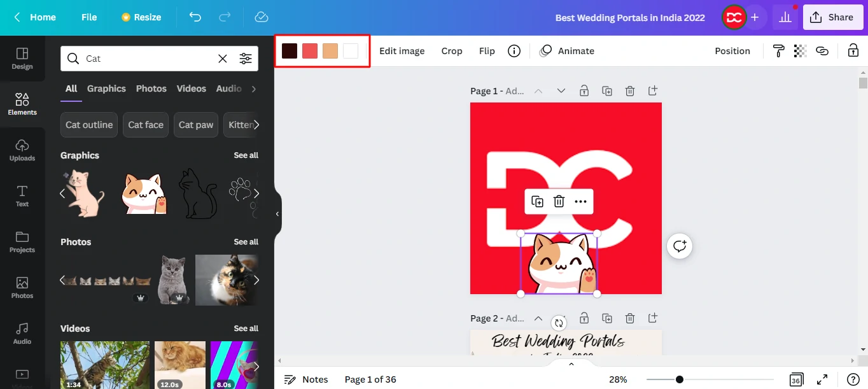Screen dimensions: 868x389
Task: Open the Photos sidebar panel
Action: click(x=22, y=288)
